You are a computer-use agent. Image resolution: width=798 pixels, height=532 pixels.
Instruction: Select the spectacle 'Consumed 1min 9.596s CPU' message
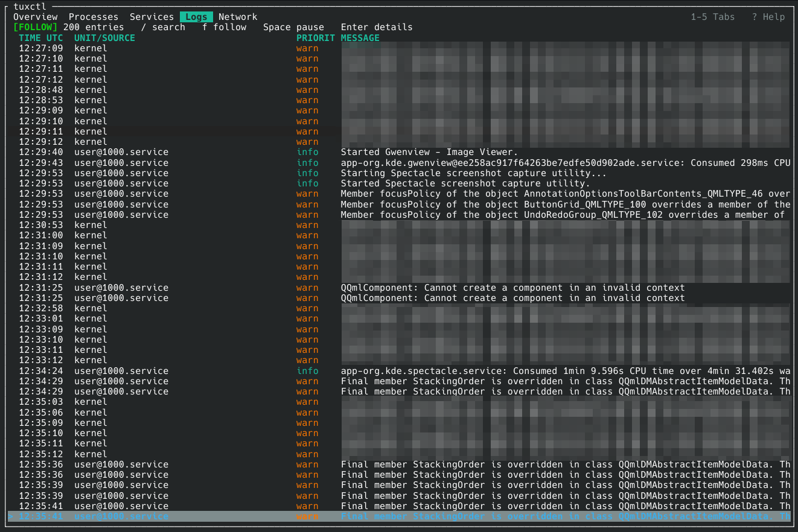pos(566,371)
